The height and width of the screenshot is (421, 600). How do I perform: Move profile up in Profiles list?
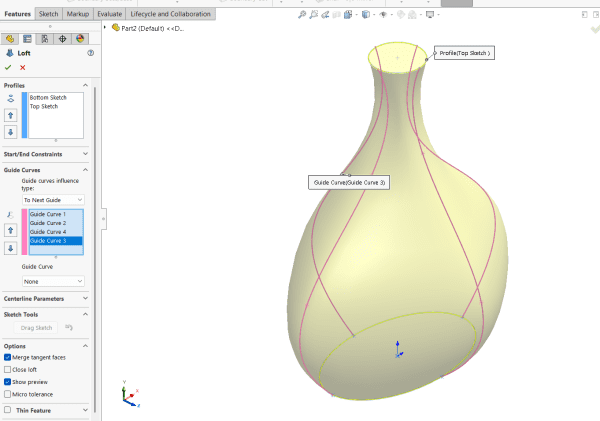click(10, 116)
